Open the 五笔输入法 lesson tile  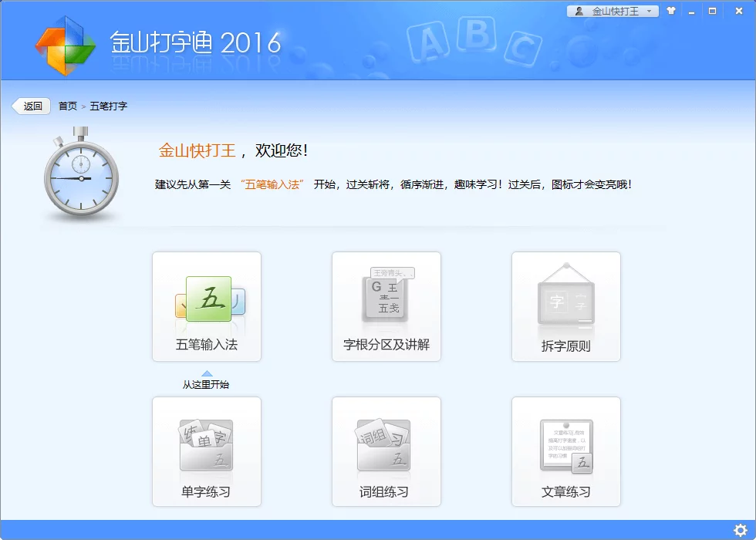pyautogui.click(x=207, y=307)
